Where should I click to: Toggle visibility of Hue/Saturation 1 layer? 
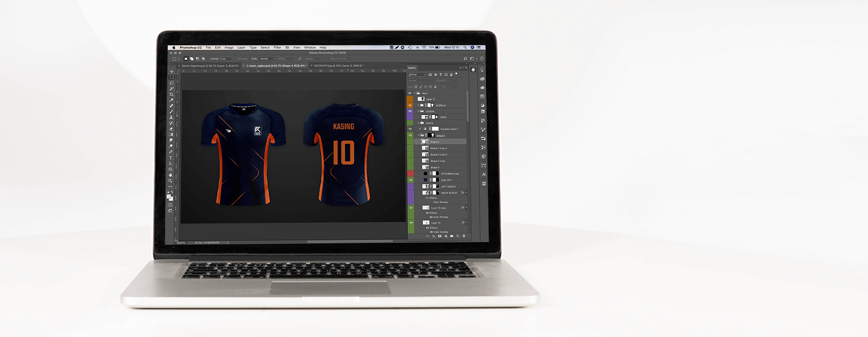410,129
